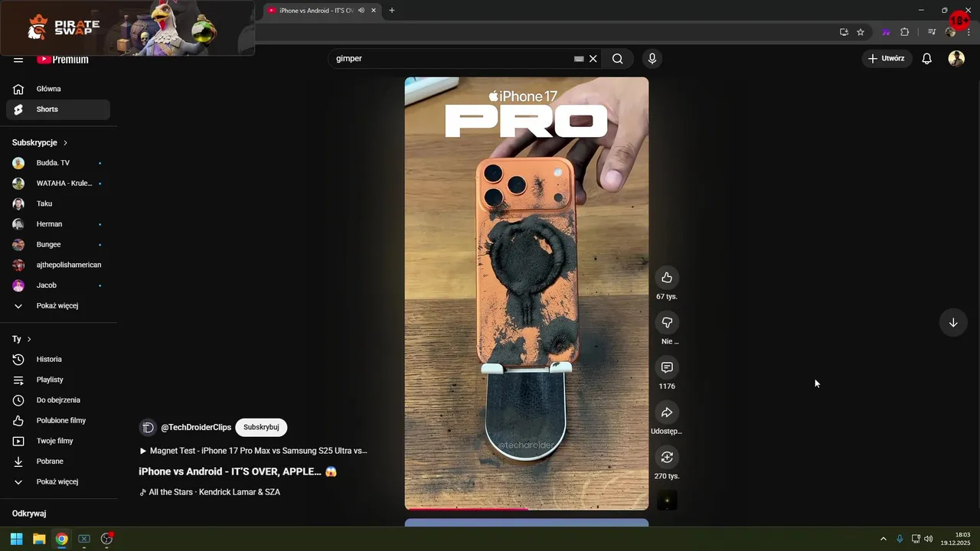Open the taskbar volume control

click(x=928, y=539)
